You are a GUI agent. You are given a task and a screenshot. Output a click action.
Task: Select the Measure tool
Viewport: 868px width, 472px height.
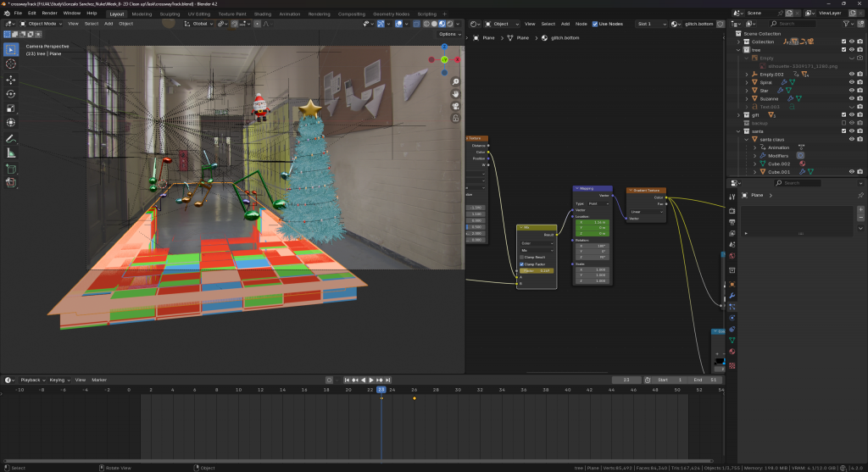click(10, 153)
